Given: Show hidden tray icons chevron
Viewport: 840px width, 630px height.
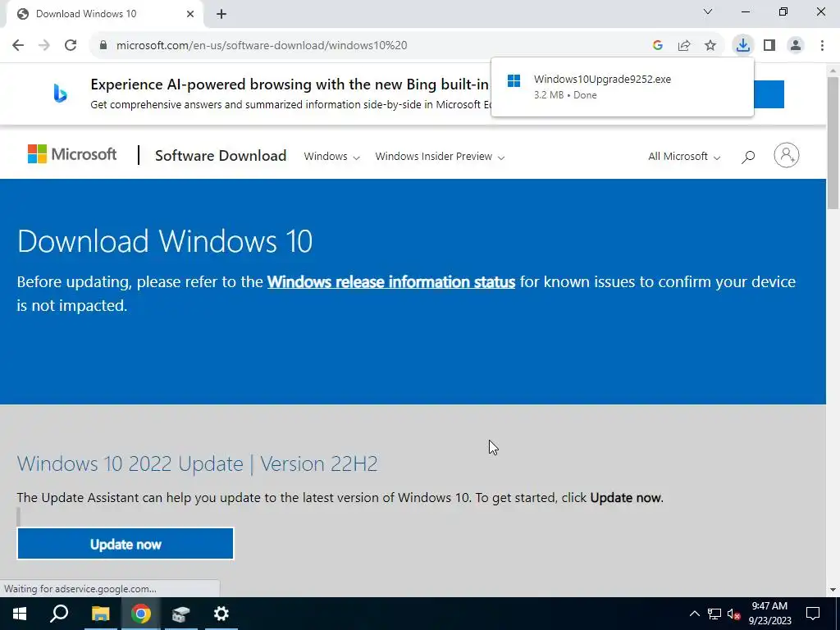Looking at the screenshot, I should (x=694, y=614).
